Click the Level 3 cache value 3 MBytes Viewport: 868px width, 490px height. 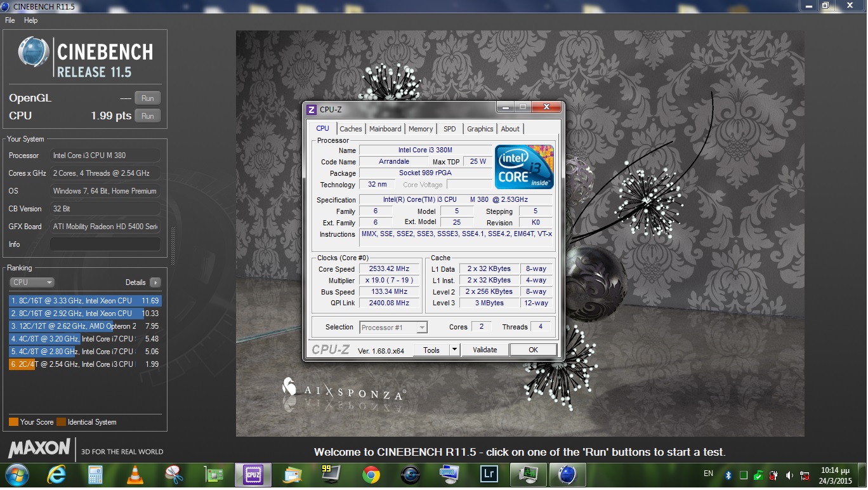pos(489,303)
